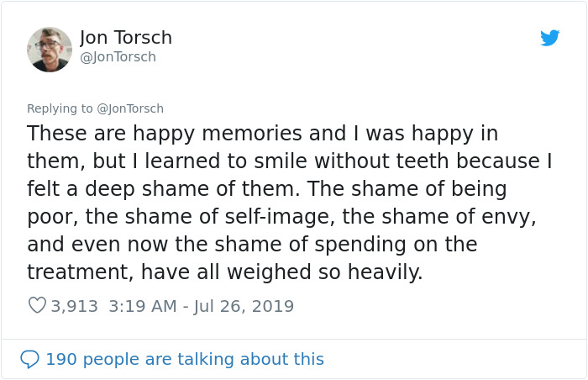
Task: Click the 3,913 likes count
Action: pyautogui.click(x=76, y=306)
